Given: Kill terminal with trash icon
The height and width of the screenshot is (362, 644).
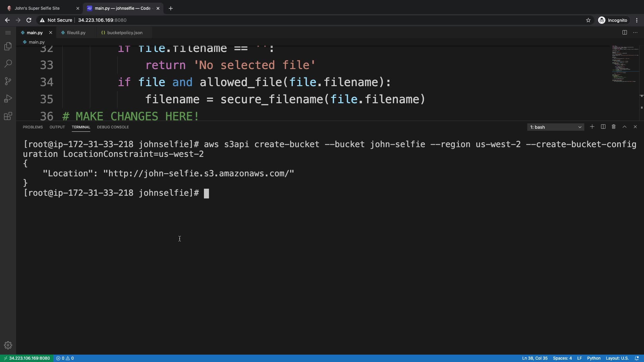Looking at the screenshot, I should [613, 127].
